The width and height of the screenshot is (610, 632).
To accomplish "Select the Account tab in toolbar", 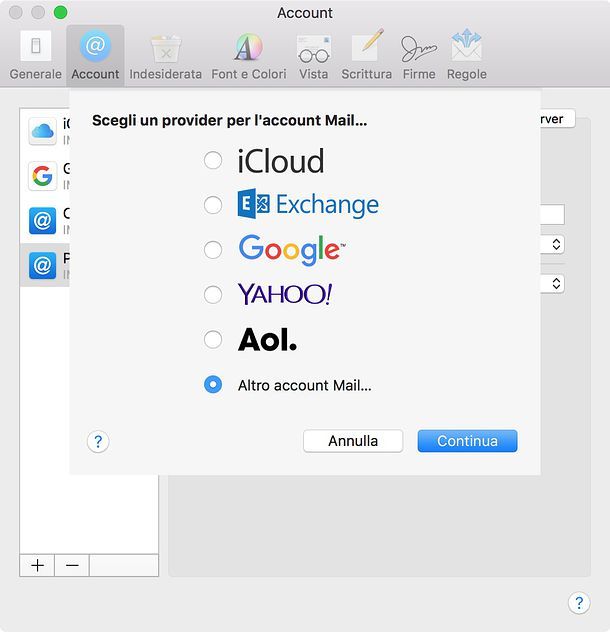I will pyautogui.click(x=95, y=56).
